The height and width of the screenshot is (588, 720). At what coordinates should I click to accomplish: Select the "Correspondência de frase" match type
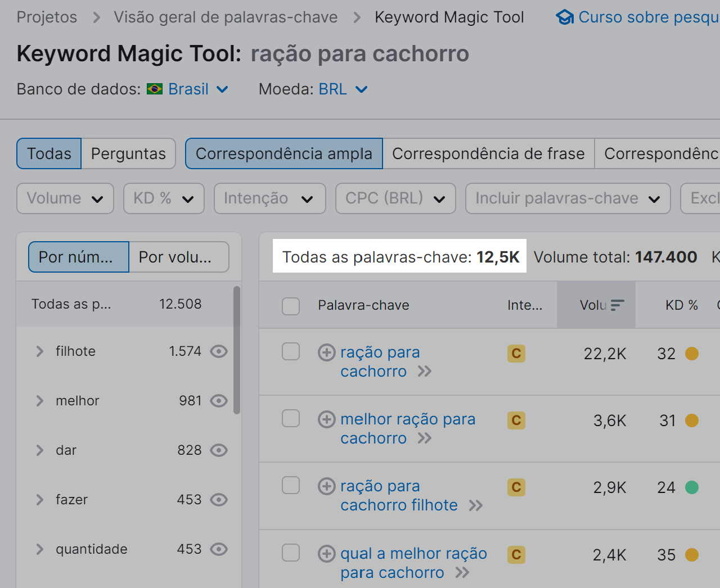(x=488, y=153)
